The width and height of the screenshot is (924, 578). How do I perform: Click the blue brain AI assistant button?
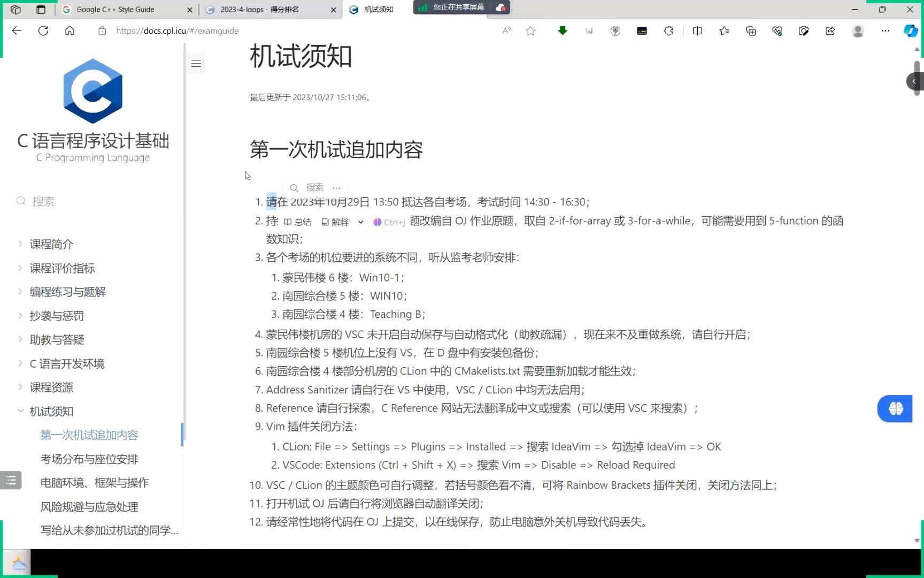click(895, 409)
